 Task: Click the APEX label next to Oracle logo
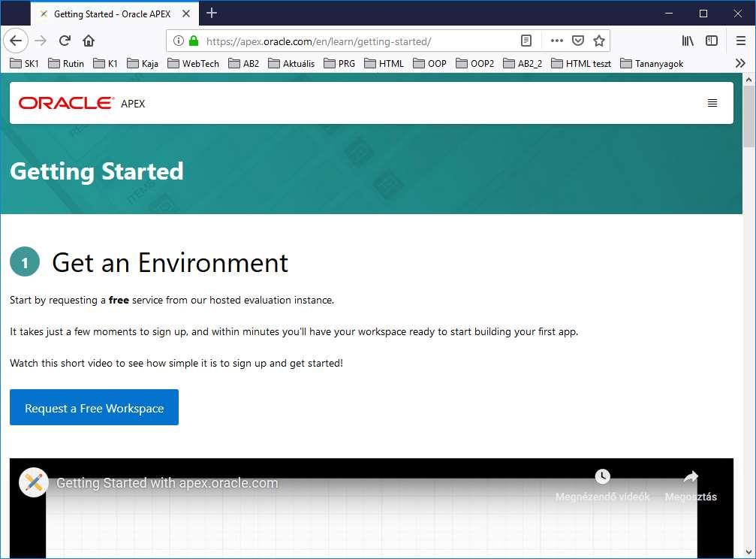point(133,103)
